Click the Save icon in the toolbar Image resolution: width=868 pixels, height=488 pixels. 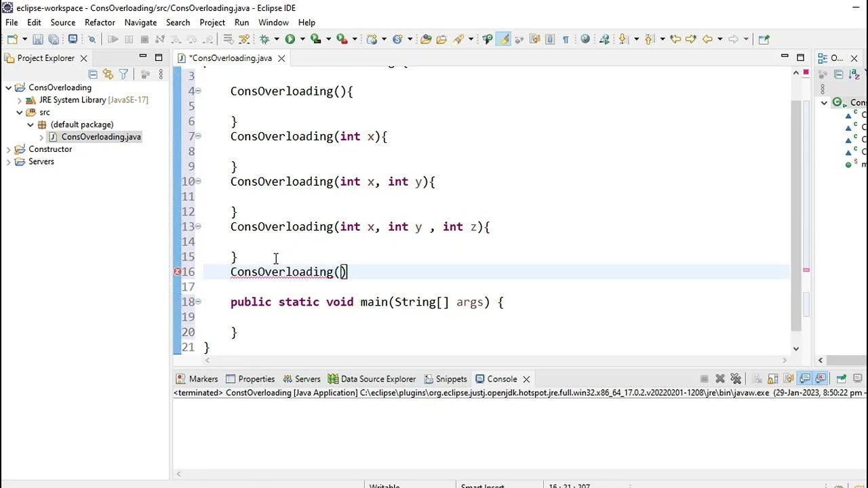(x=37, y=39)
